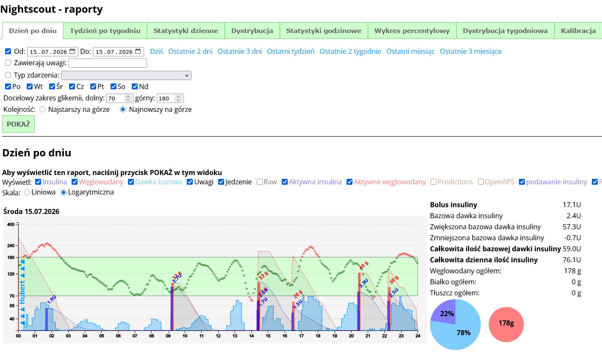The height and width of the screenshot is (364, 602).
Task: Enable the Raw display checkbox
Action: click(x=260, y=182)
